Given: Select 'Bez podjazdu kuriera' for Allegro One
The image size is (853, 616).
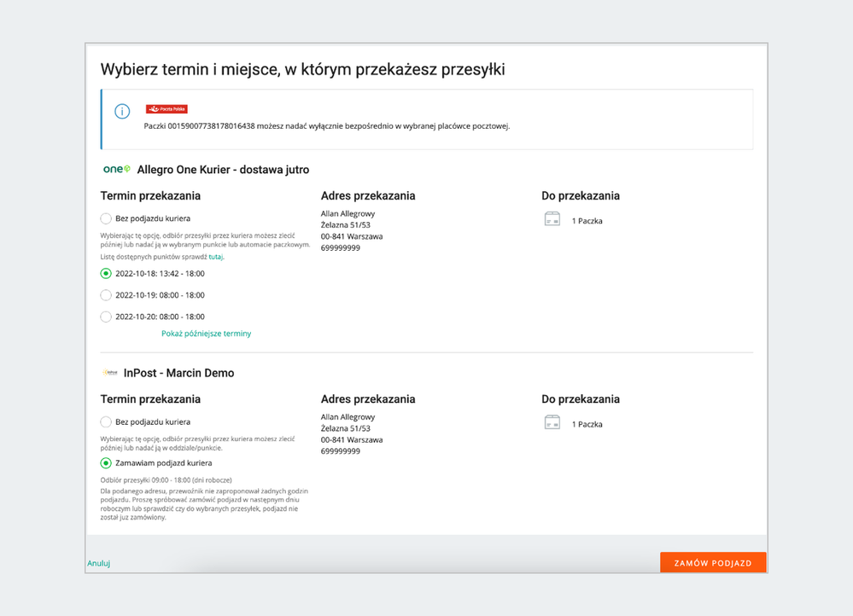Looking at the screenshot, I should coord(106,218).
